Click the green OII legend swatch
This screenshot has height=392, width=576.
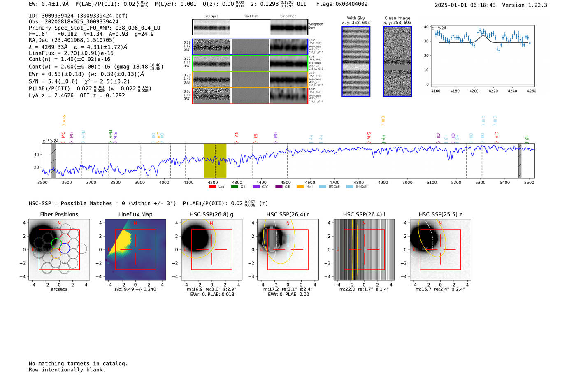click(235, 187)
